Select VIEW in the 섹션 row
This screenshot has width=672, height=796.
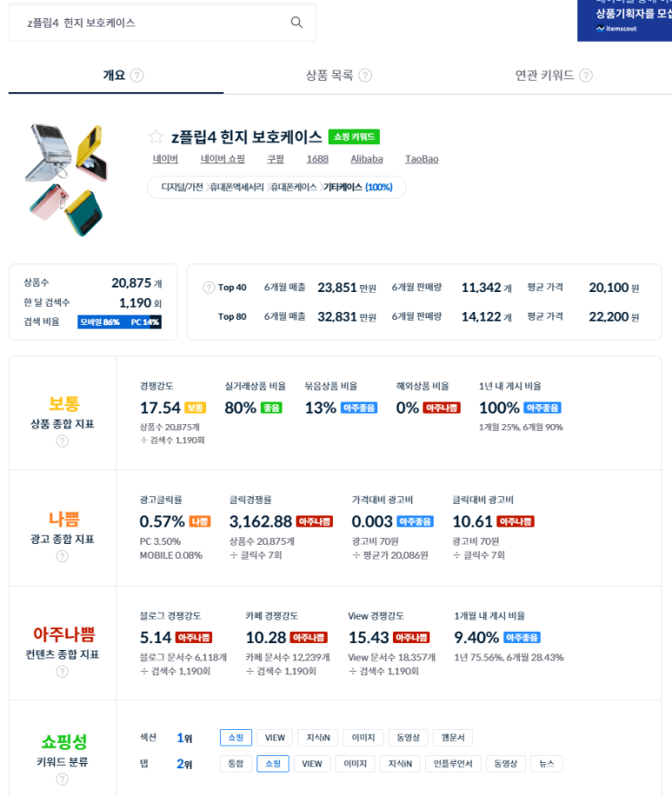point(275,738)
